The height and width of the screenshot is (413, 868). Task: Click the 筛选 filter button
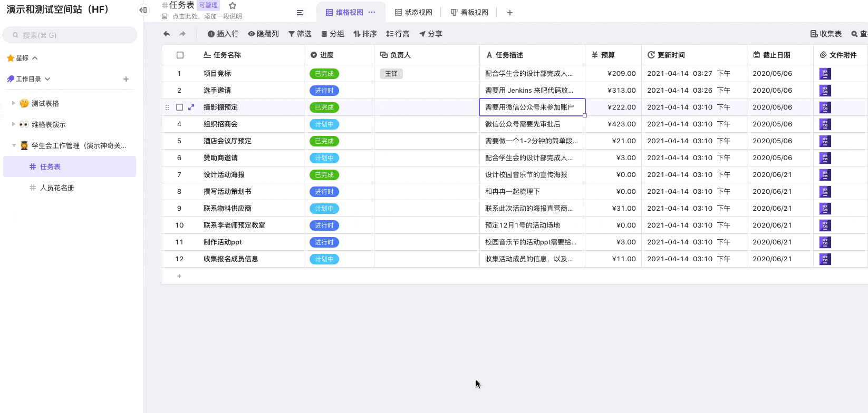(x=300, y=34)
